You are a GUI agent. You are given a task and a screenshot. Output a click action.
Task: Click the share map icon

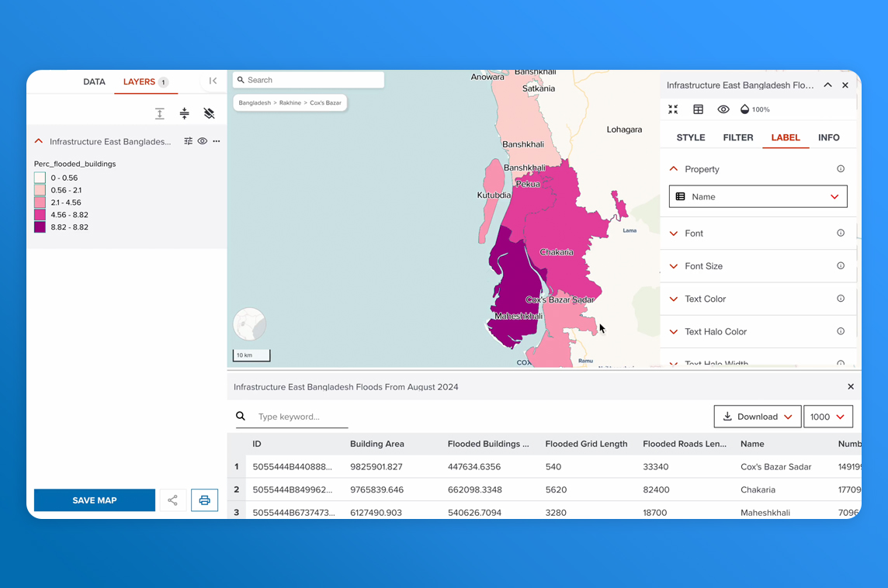173,500
